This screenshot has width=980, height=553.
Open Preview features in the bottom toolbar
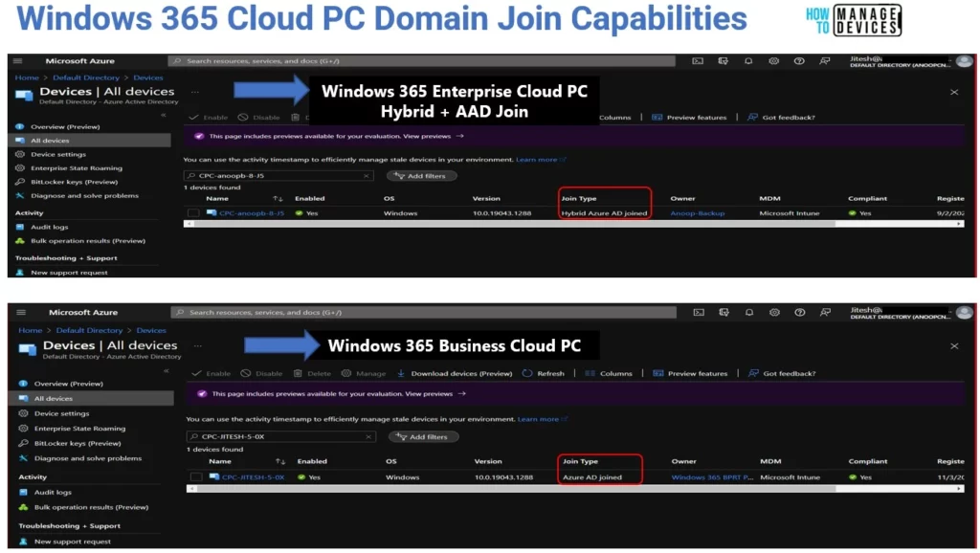(691, 374)
